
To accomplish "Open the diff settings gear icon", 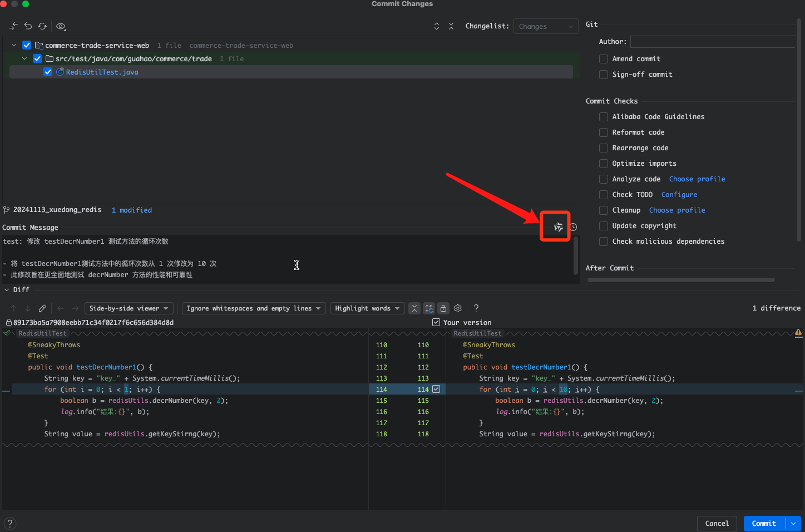I will [x=458, y=308].
